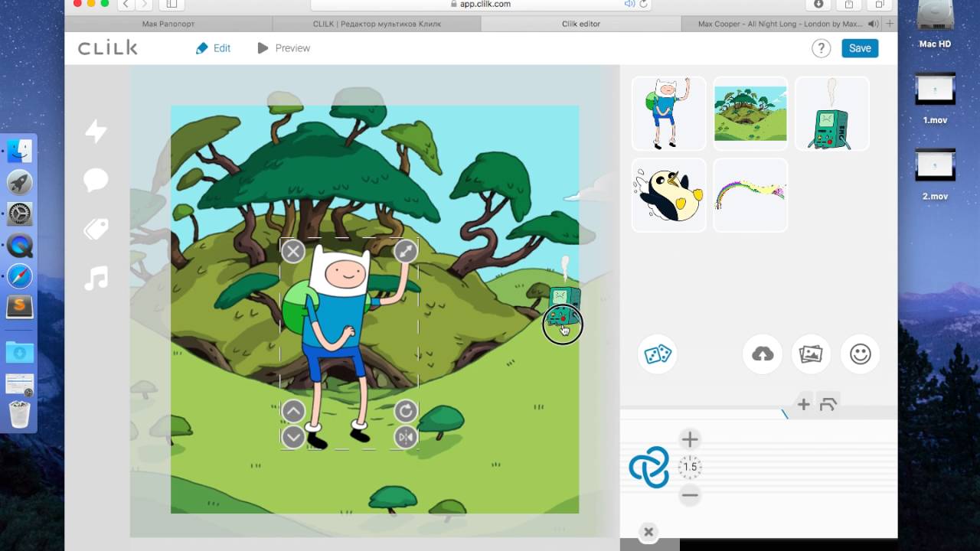Toggle the Safari sidebar
This screenshot has width=980, height=551.
(x=171, y=4)
